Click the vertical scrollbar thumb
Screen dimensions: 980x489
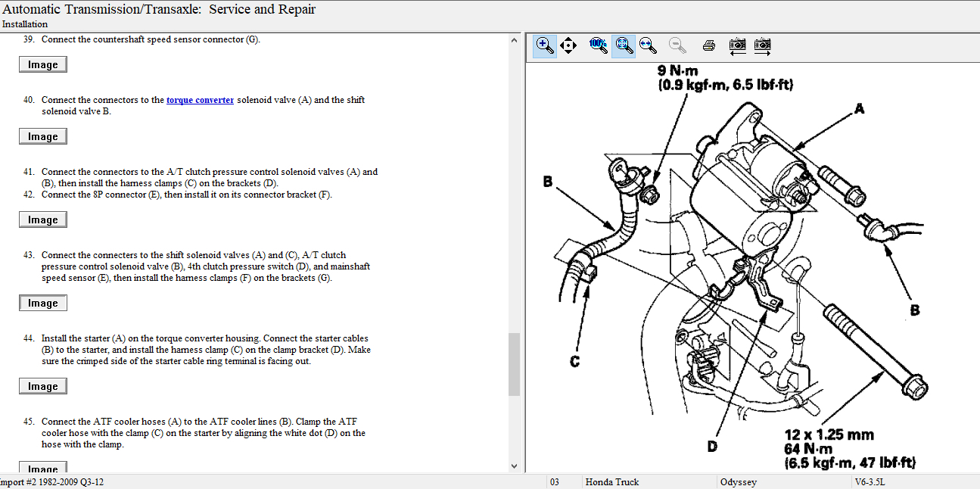[x=514, y=364]
